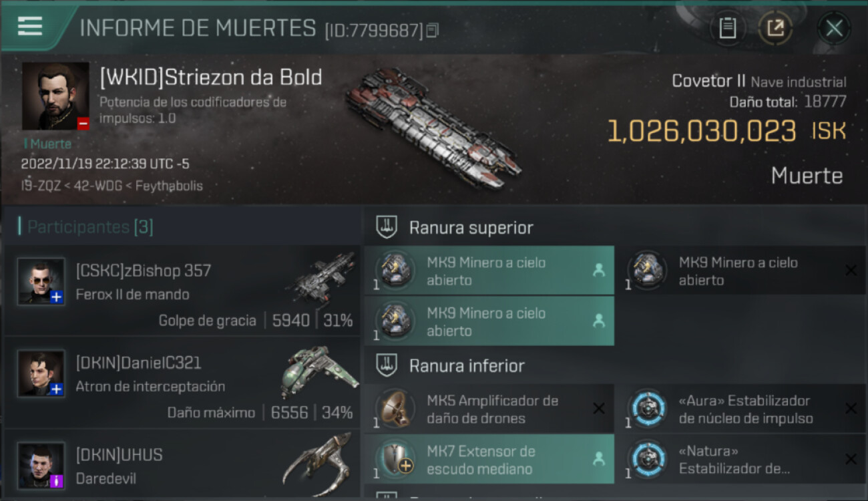Open Striezon da Bold's portrait
Viewport: 868px width, 501px height.
[x=55, y=96]
